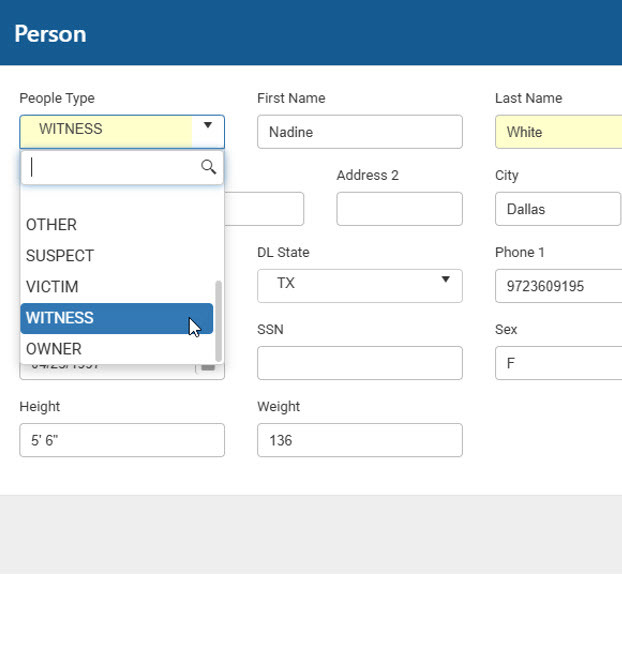Open the People Type dropdown arrow

[x=208, y=125]
